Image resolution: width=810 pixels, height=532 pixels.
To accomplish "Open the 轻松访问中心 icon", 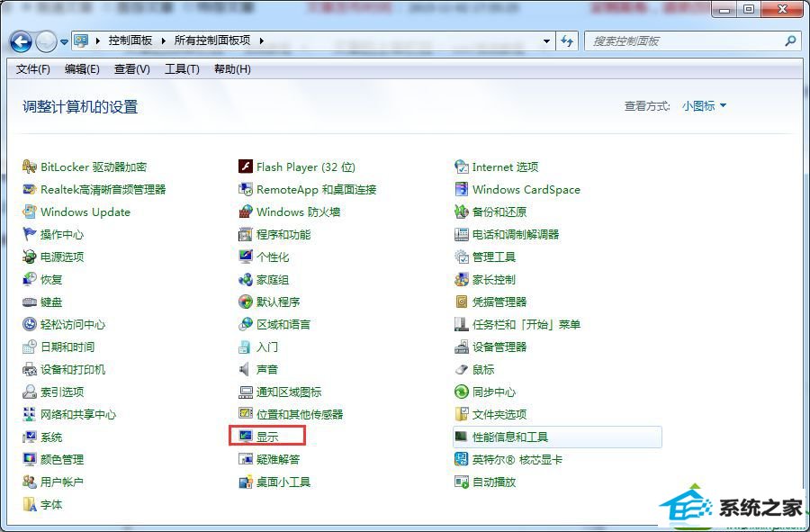I will point(30,324).
